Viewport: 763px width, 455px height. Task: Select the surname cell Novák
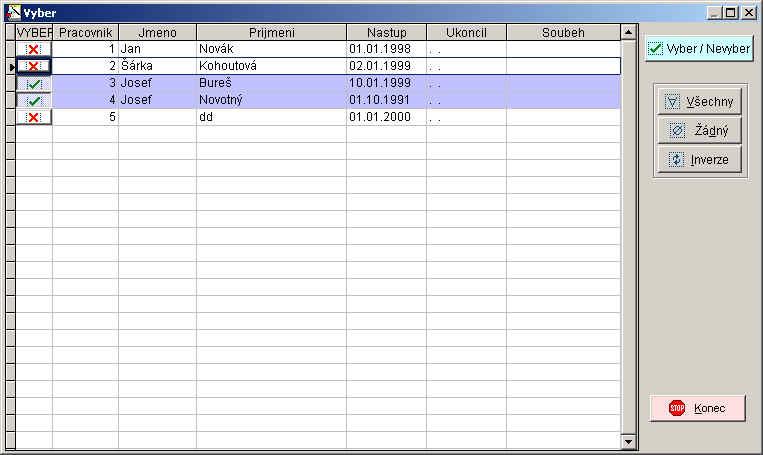[272, 49]
